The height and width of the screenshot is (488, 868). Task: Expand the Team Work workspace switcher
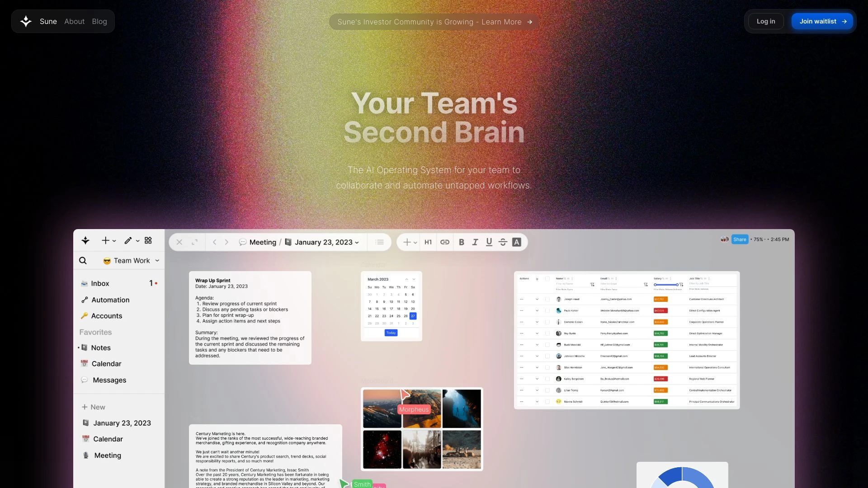tap(131, 260)
